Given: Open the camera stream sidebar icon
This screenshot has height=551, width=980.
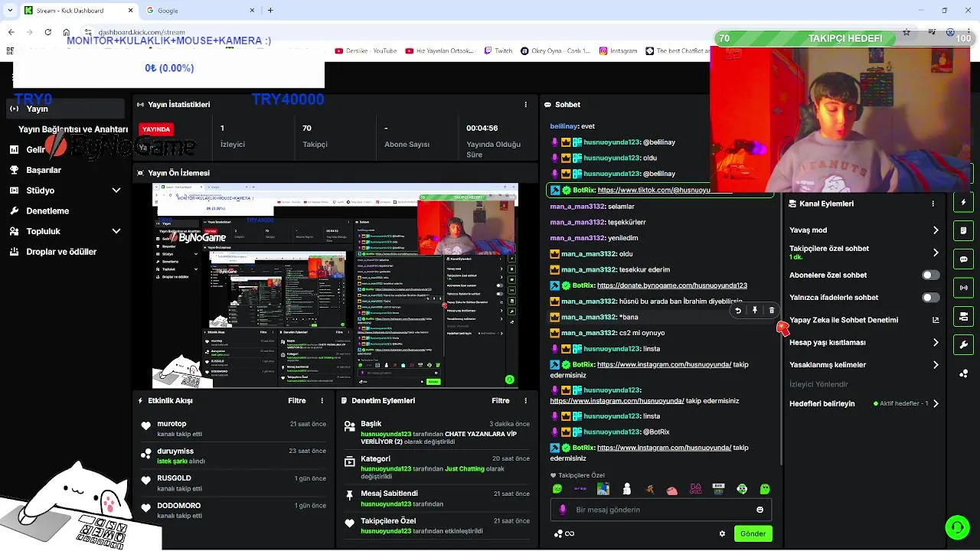Looking at the screenshot, I should pos(963,316).
